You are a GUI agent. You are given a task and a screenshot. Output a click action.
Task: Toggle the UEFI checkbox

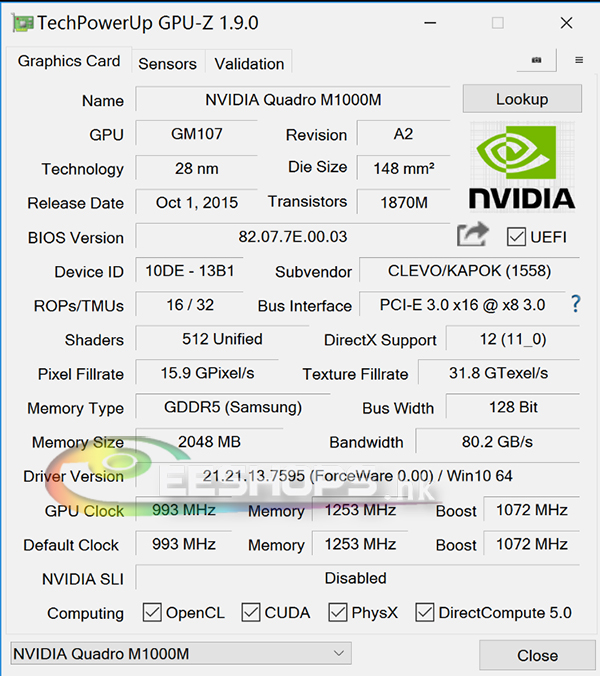tap(516, 237)
